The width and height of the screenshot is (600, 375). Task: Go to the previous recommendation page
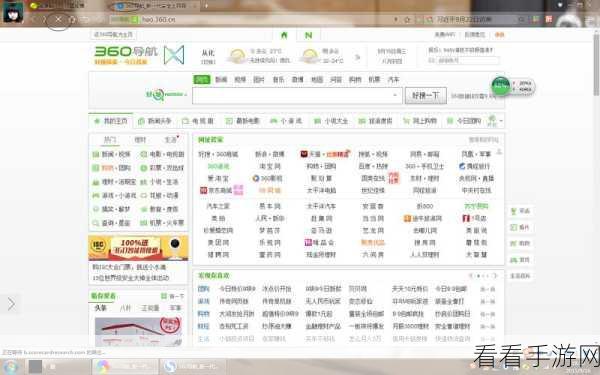click(x=471, y=276)
